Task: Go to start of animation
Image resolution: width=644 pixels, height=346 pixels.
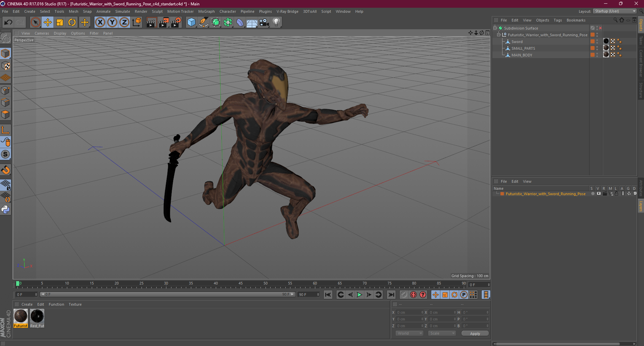Action: point(328,295)
